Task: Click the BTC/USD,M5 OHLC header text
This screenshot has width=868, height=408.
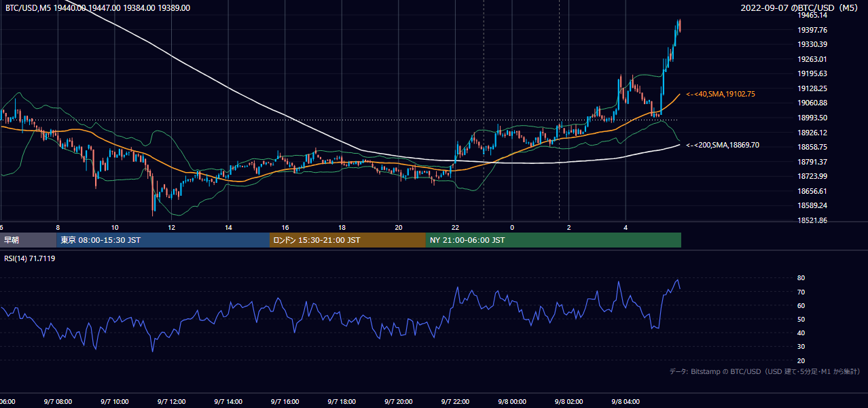Action: click(x=97, y=8)
